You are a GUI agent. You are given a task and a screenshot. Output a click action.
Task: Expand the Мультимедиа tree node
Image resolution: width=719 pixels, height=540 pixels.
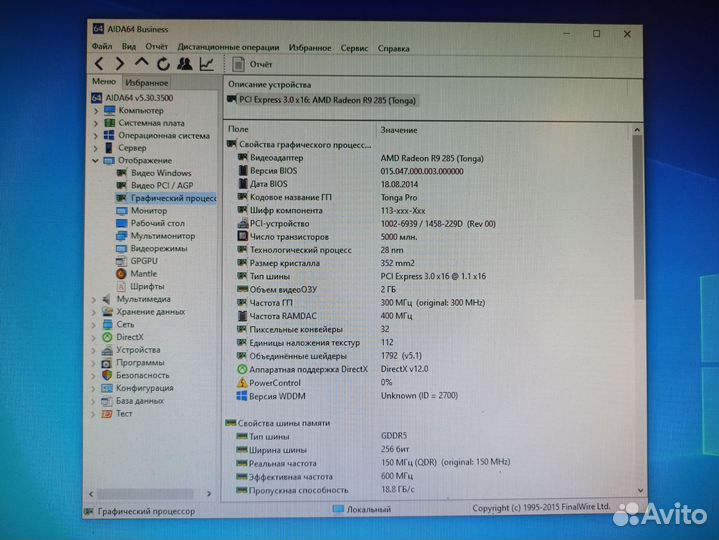pos(94,299)
